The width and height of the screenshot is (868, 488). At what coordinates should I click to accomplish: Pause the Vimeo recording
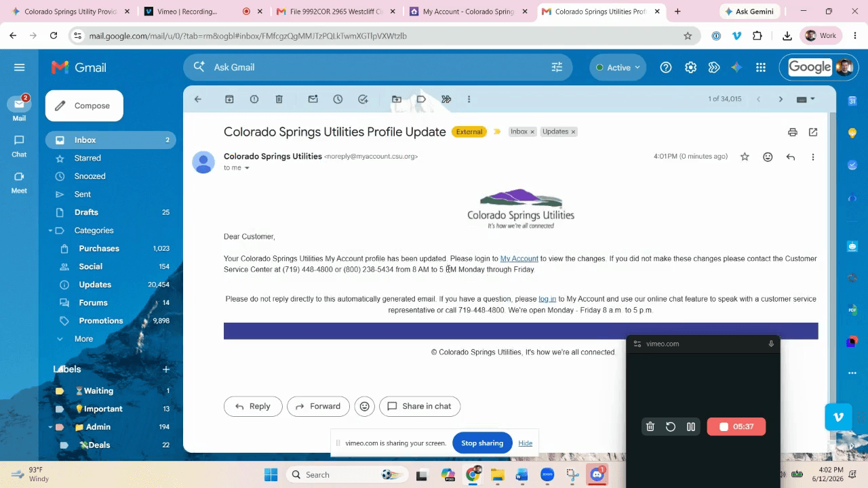click(x=691, y=426)
